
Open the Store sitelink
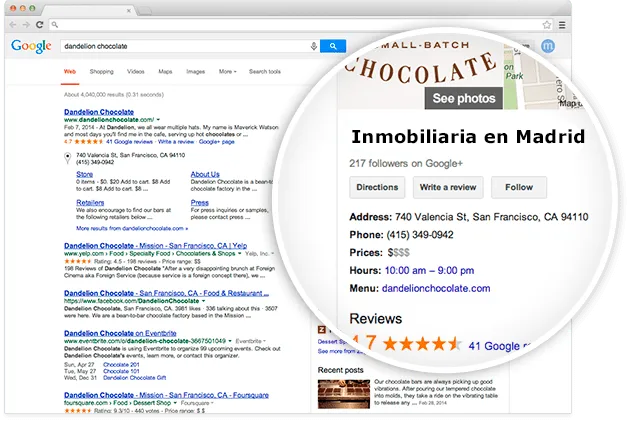(85, 174)
